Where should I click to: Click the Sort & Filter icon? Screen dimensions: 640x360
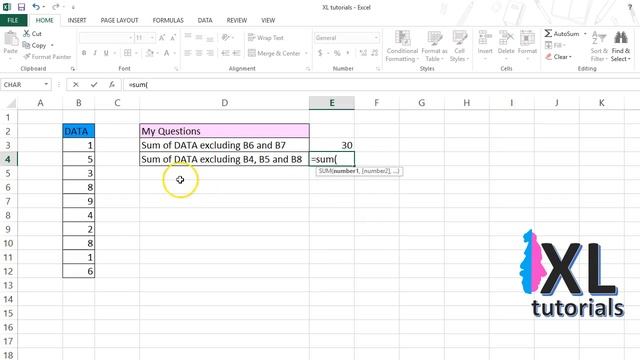pos(599,38)
